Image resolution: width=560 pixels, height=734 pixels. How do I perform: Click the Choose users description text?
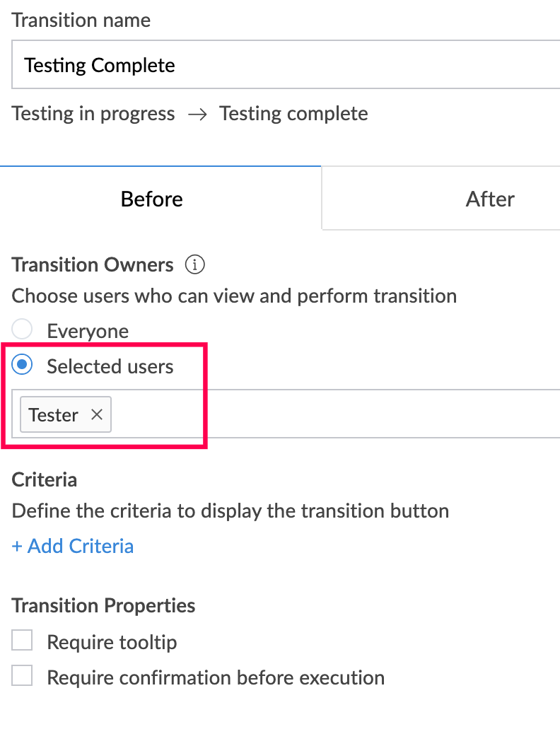(234, 296)
